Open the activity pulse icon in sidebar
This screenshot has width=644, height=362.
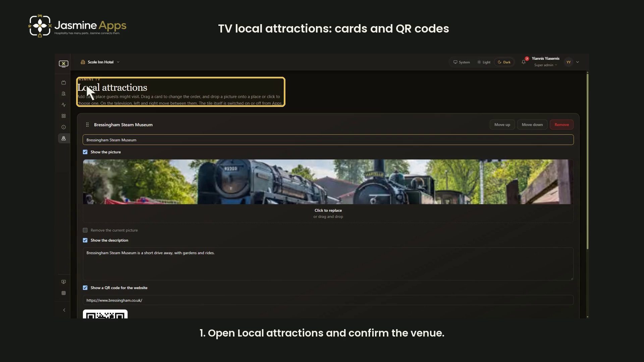[x=63, y=105]
